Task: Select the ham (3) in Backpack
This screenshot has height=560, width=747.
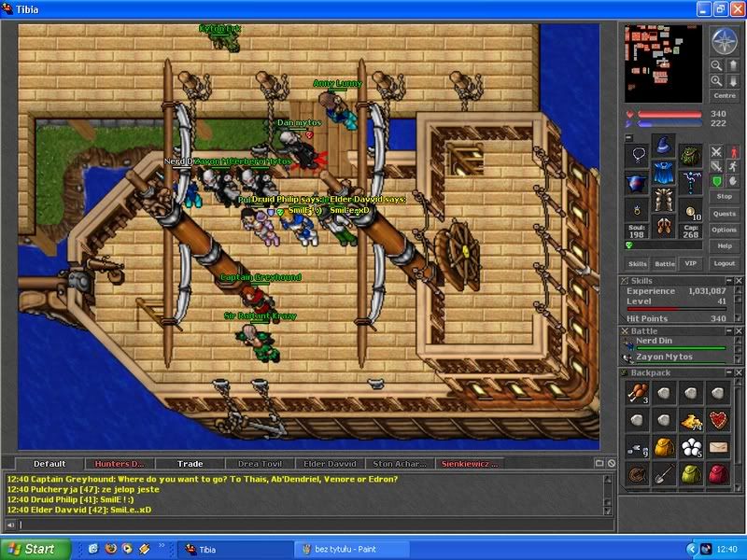Action: (637, 393)
